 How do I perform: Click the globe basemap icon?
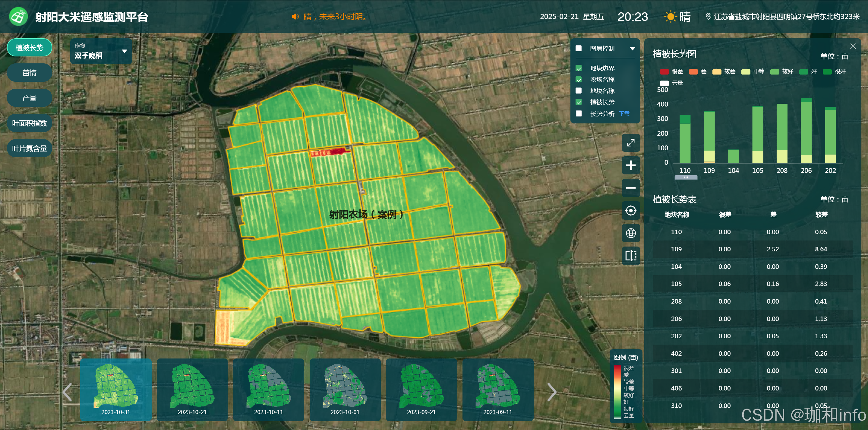(630, 233)
